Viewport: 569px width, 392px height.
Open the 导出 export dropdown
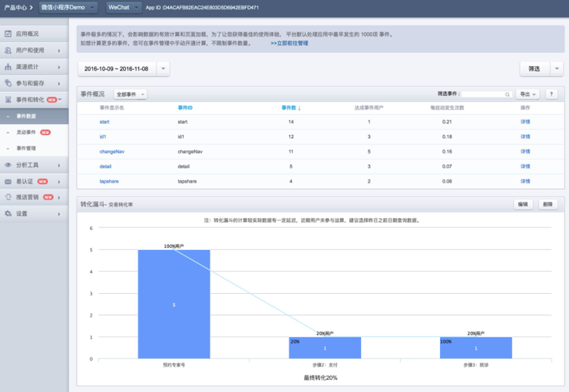(x=528, y=94)
